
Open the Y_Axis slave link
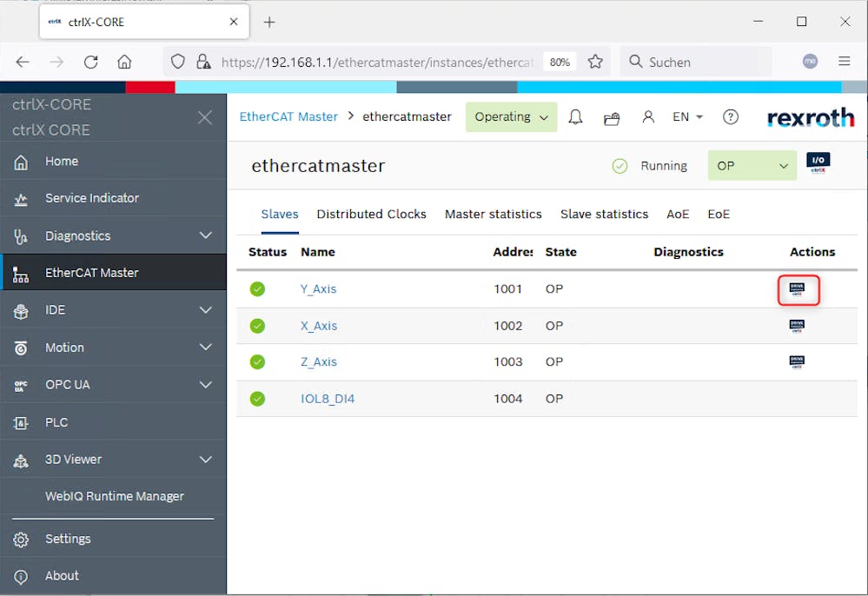tap(318, 289)
